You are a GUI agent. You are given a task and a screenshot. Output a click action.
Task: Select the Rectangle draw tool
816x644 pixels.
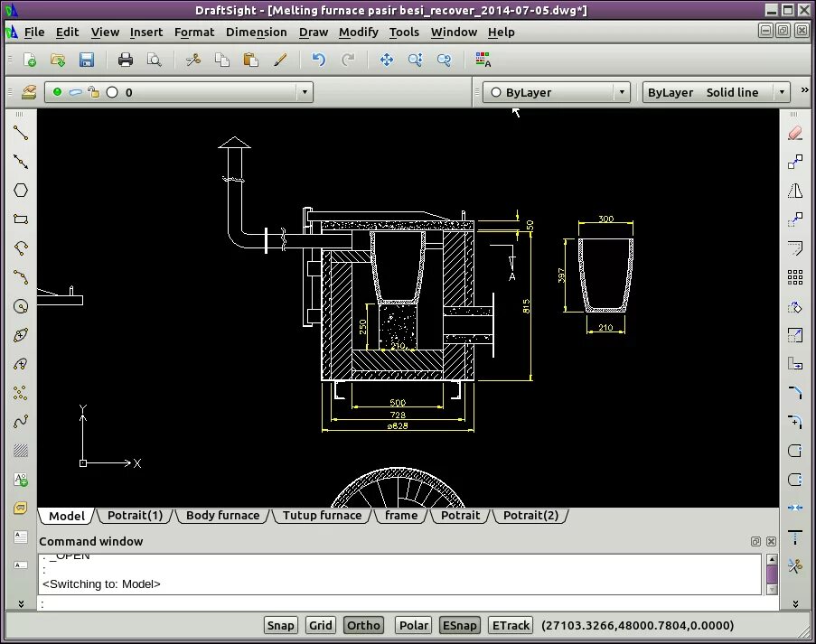coord(21,219)
